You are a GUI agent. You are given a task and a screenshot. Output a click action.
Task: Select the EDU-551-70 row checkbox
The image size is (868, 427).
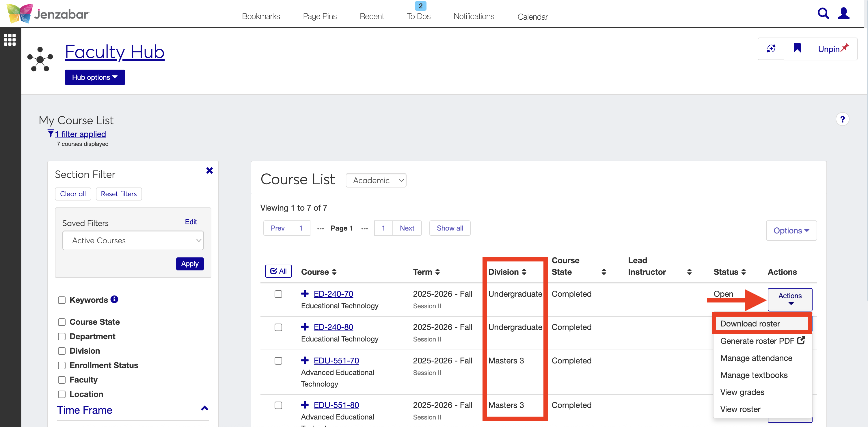click(x=278, y=361)
